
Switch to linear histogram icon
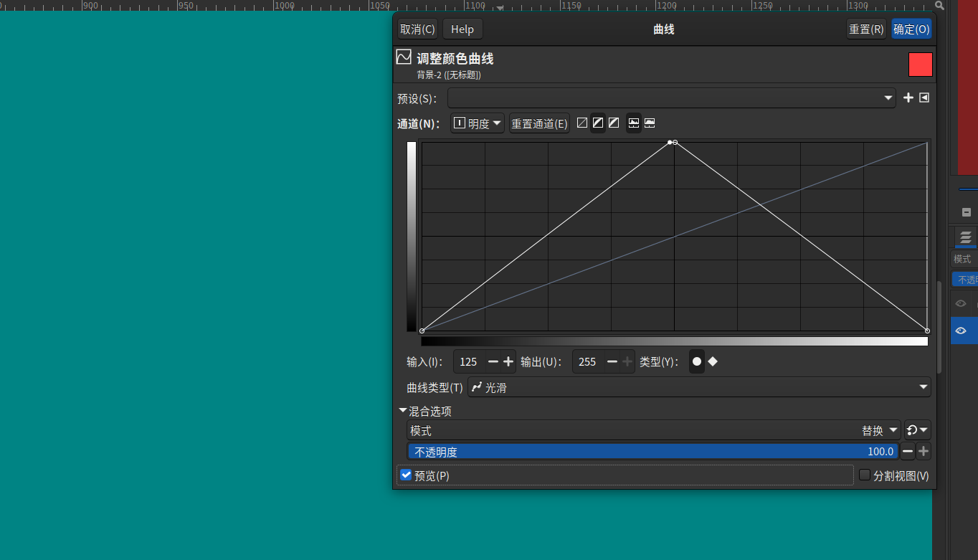(634, 123)
